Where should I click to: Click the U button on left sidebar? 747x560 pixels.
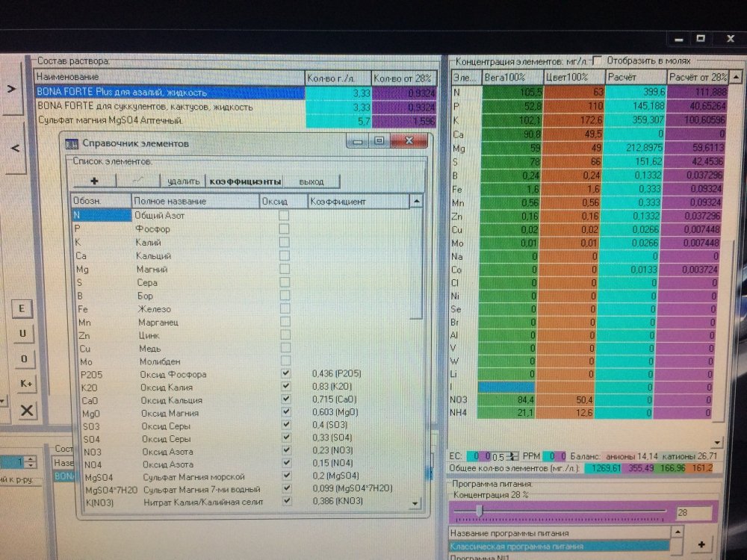[x=23, y=333]
